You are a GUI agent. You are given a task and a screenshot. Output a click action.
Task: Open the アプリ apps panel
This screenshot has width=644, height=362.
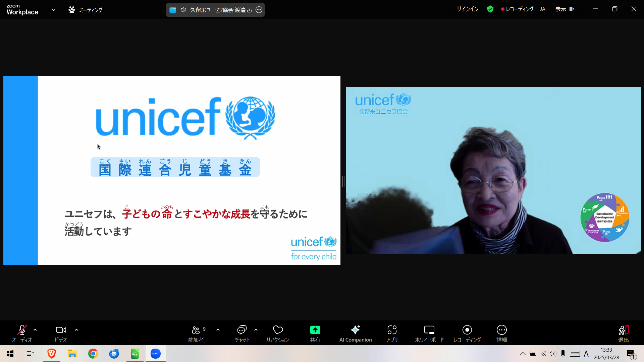tap(392, 334)
